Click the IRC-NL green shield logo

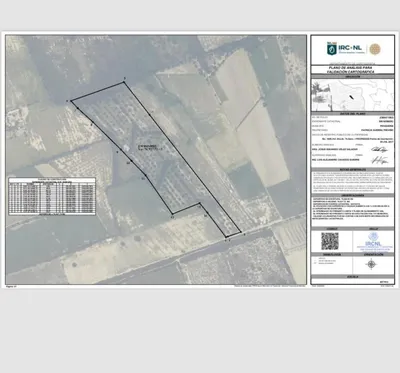pos(332,49)
